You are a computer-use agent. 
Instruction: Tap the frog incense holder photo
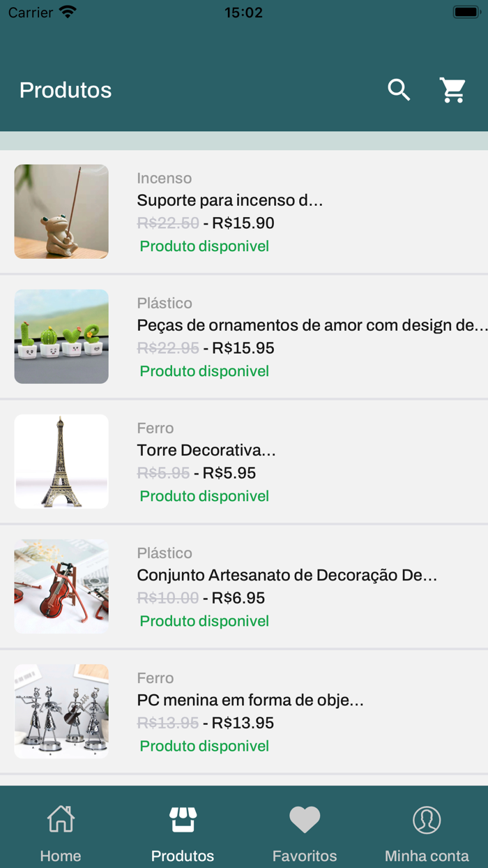[61, 212]
